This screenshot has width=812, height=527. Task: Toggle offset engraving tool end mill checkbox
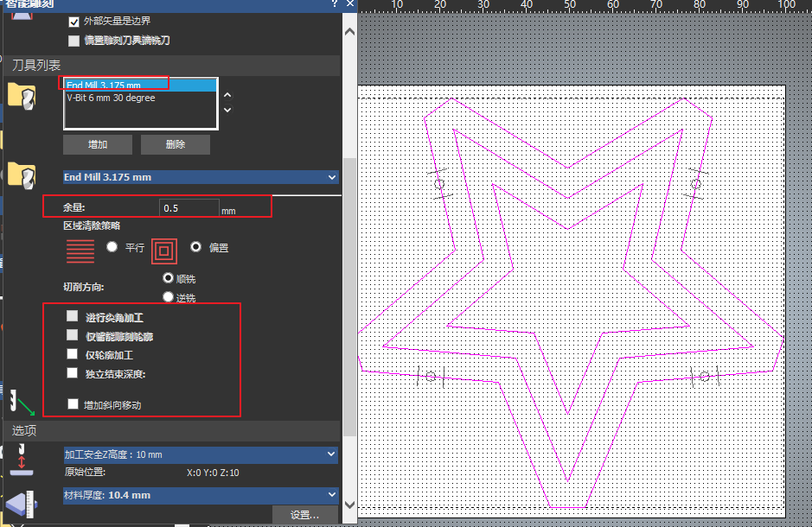pyautogui.click(x=74, y=41)
